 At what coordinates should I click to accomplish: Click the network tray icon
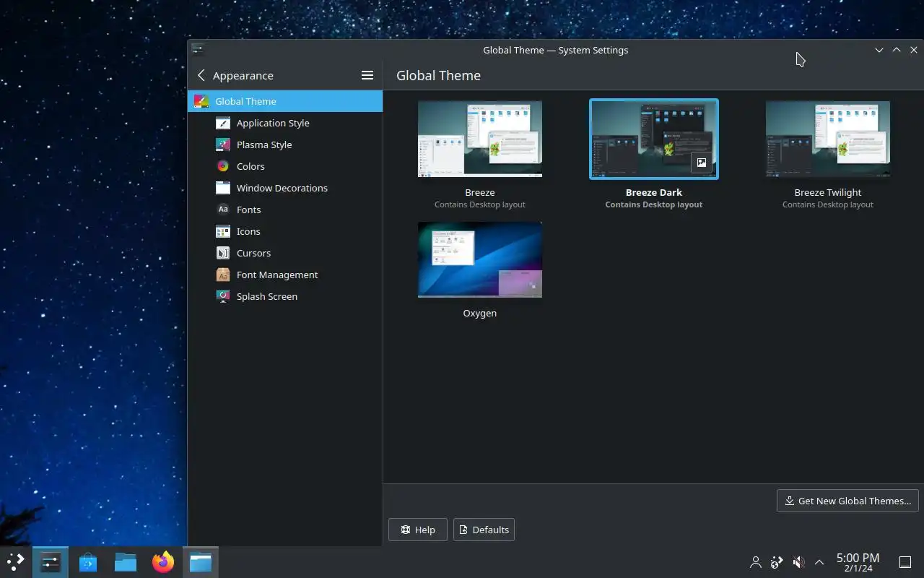777,562
